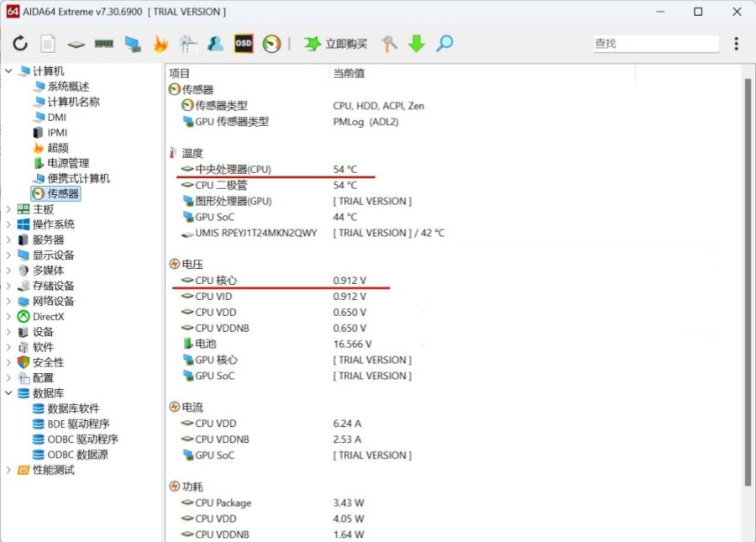Collapse the 数据库 tree node

point(8,393)
